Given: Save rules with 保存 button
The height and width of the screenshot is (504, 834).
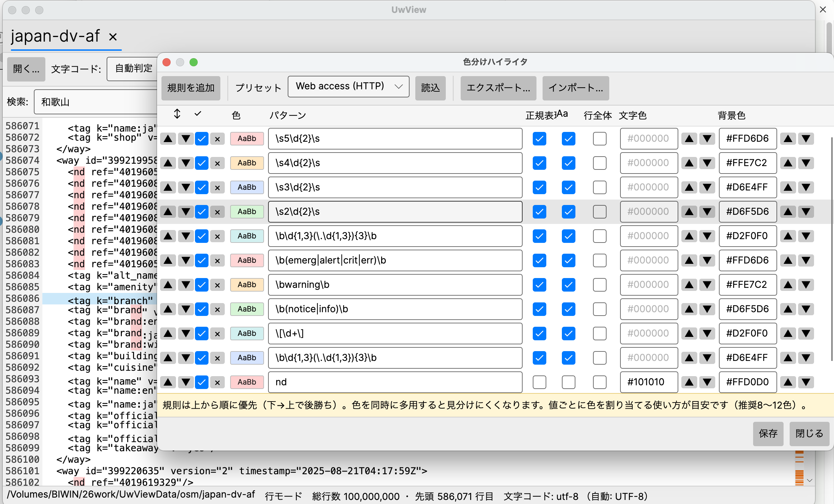Looking at the screenshot, I should [x=768, y=434].
